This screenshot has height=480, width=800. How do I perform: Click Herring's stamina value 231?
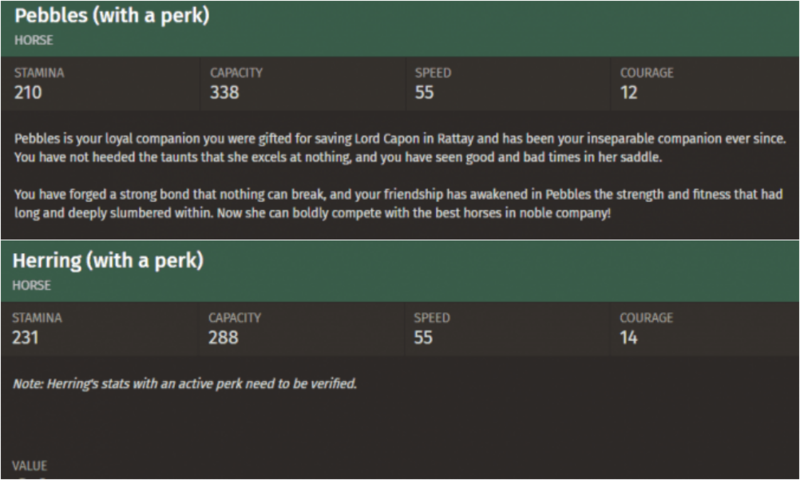pyautogui.click(x=27, y=338)
